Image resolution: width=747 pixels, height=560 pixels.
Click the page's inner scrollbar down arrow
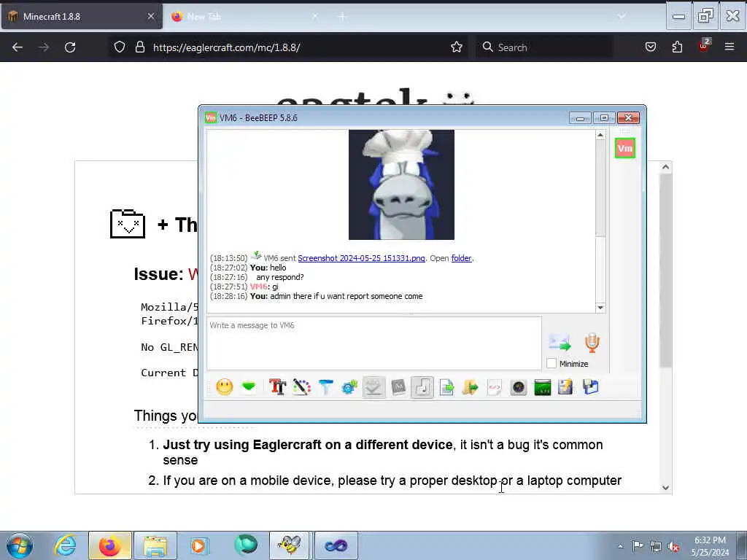point(665,488)
